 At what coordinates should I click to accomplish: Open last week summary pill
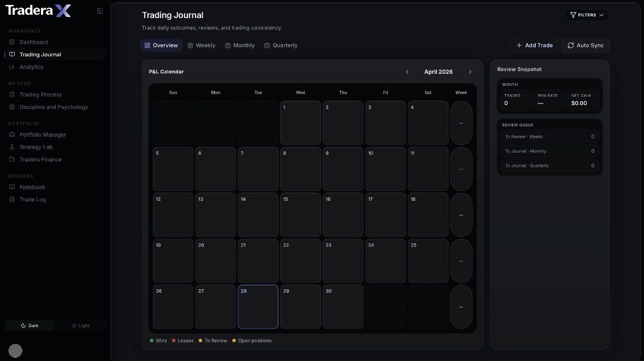[461, 307]
